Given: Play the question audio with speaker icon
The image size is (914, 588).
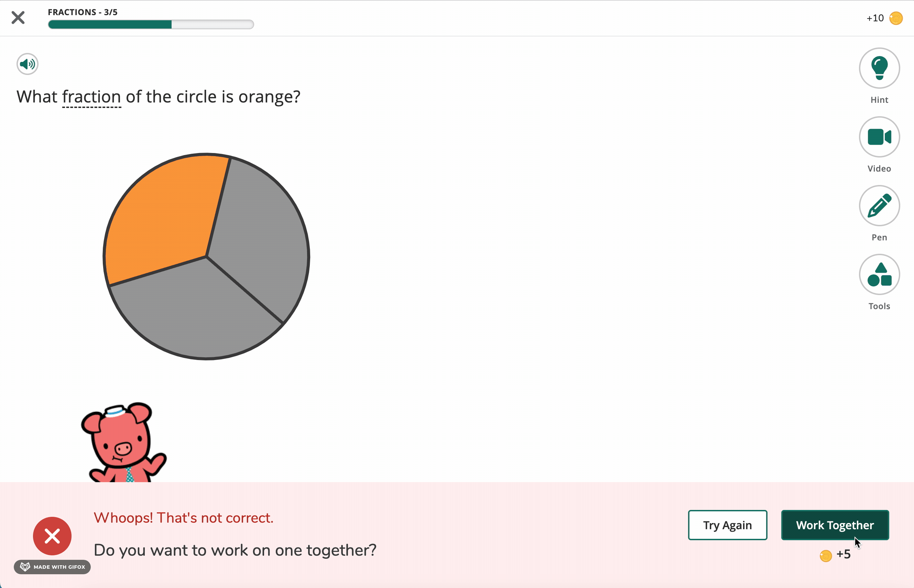Looking at the screenshot, I should (28, 64).
